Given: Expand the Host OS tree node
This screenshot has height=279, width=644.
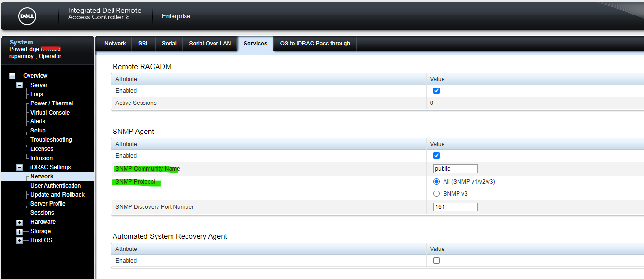Looking at the screenshot, I should pos(19,240).
